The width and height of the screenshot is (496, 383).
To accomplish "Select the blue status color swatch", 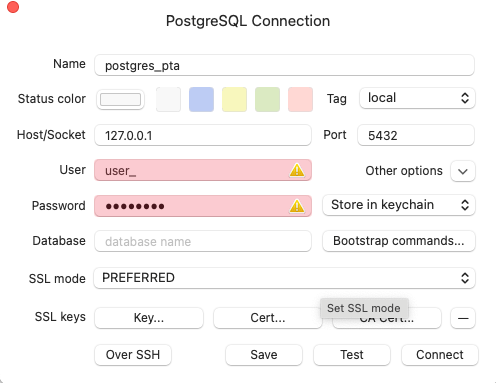I will pos(201,99).
